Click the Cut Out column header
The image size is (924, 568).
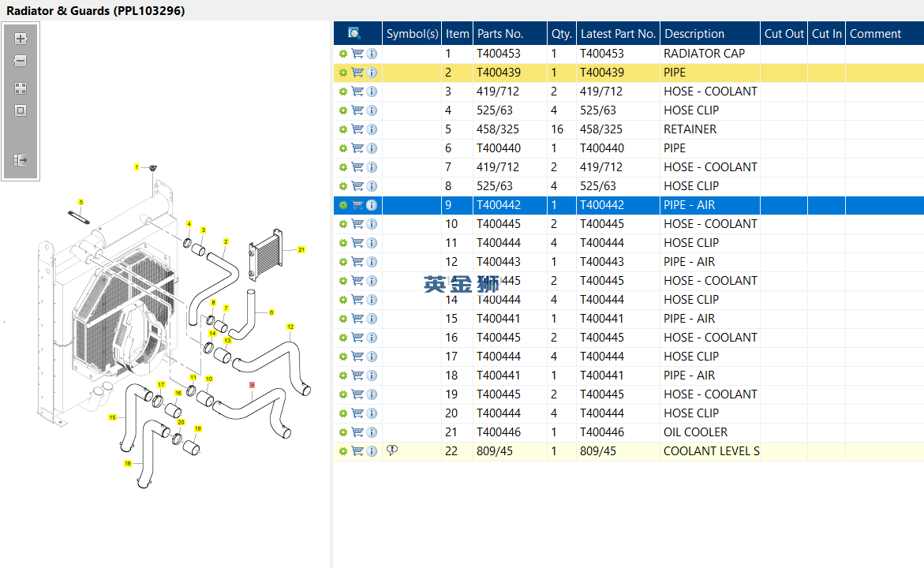click(x=784, y=34)
